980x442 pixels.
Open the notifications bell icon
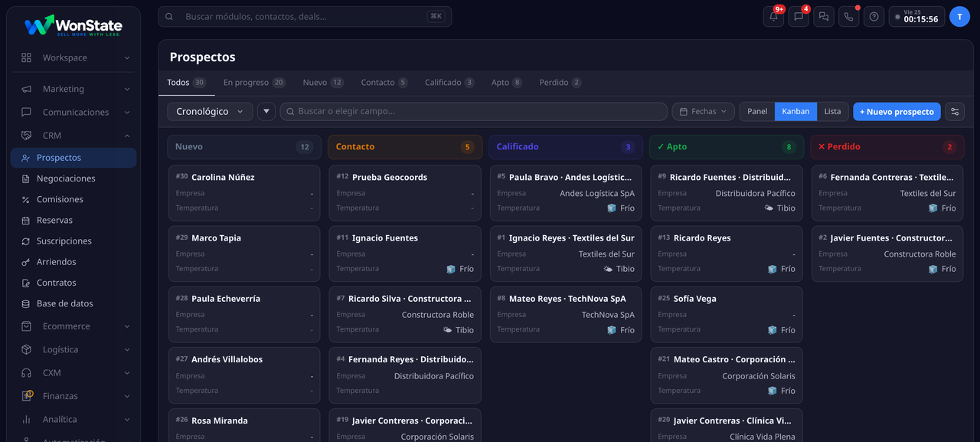[x=773, y=17]
